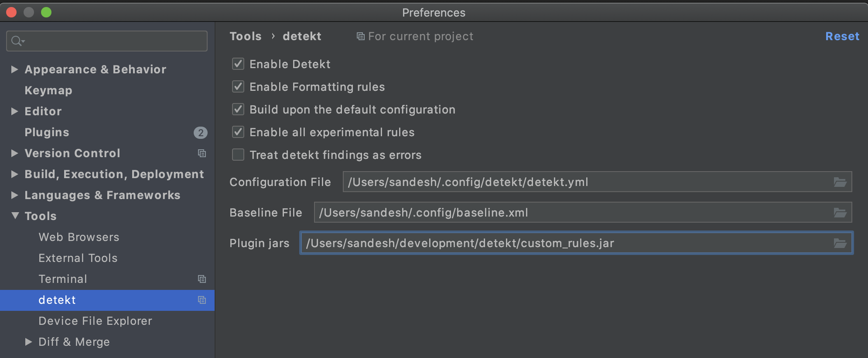Click the search magnifier icon in settings

click(x=17, y=41)
